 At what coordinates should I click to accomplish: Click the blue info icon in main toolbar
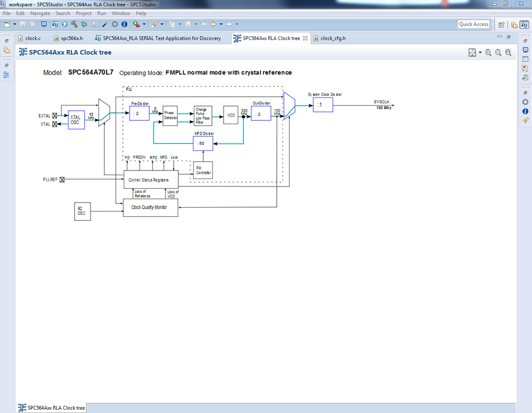tap(125, 24)
